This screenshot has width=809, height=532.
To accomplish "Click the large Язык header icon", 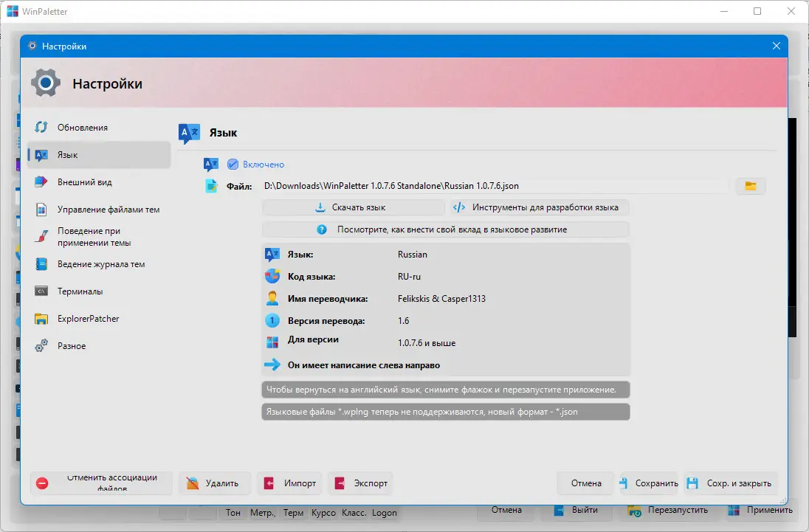I will coord(190,133).
